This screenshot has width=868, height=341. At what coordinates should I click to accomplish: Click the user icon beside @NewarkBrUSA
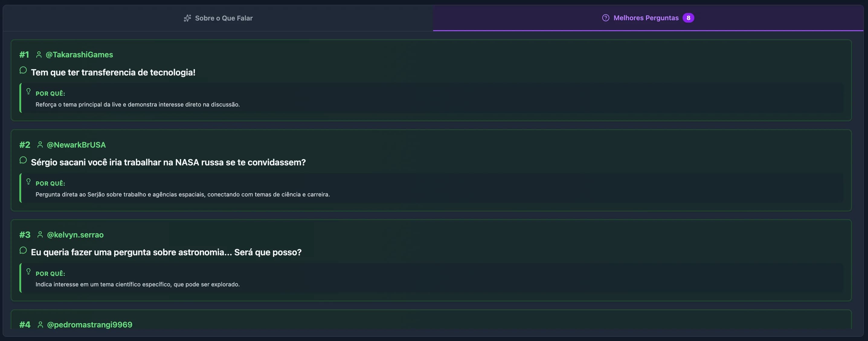click(x=40, y=145)
